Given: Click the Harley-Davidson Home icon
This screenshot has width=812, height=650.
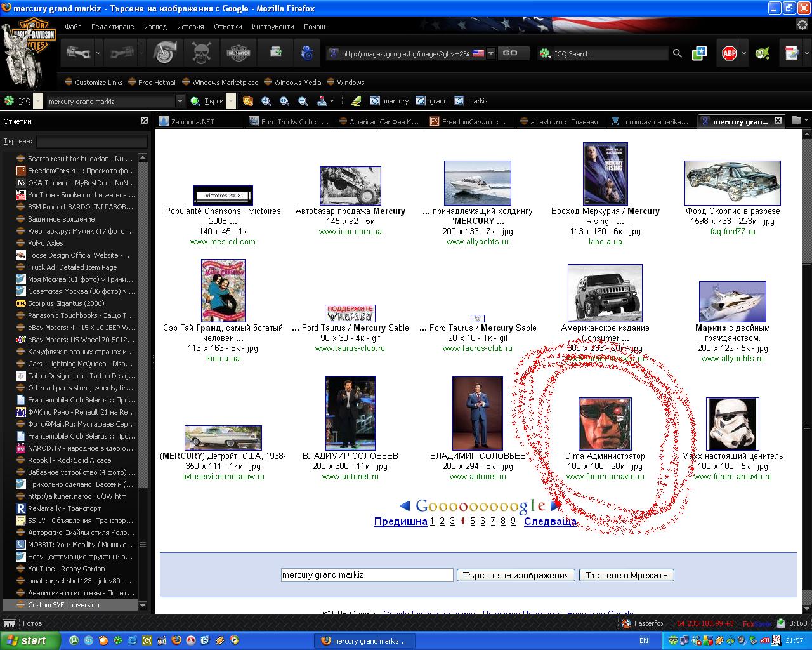Looking at the screenshot, I should coord(239,53).
